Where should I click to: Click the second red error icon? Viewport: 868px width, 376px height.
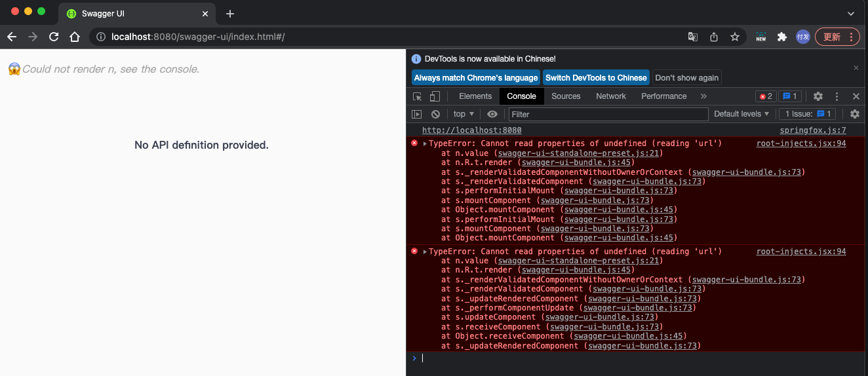point(414,252)
